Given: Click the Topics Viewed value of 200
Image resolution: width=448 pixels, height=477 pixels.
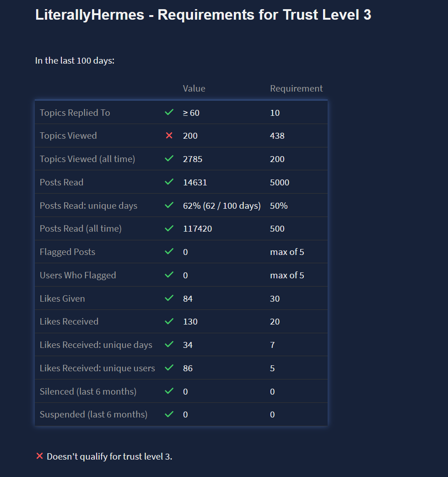Looking at the screenshot, I should 190,136.
